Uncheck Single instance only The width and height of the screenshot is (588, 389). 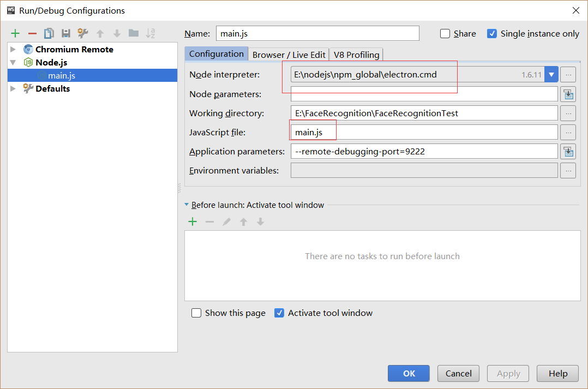pyautogui.click(x=492, y=34)
